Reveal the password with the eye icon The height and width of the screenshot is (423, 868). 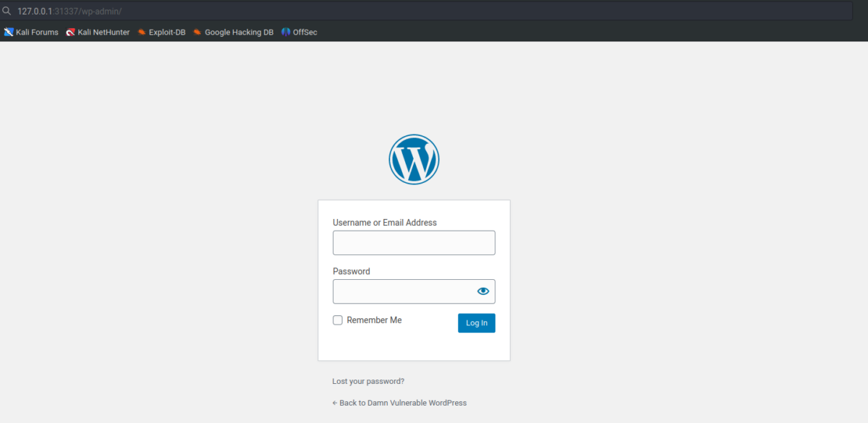[483, 291]
